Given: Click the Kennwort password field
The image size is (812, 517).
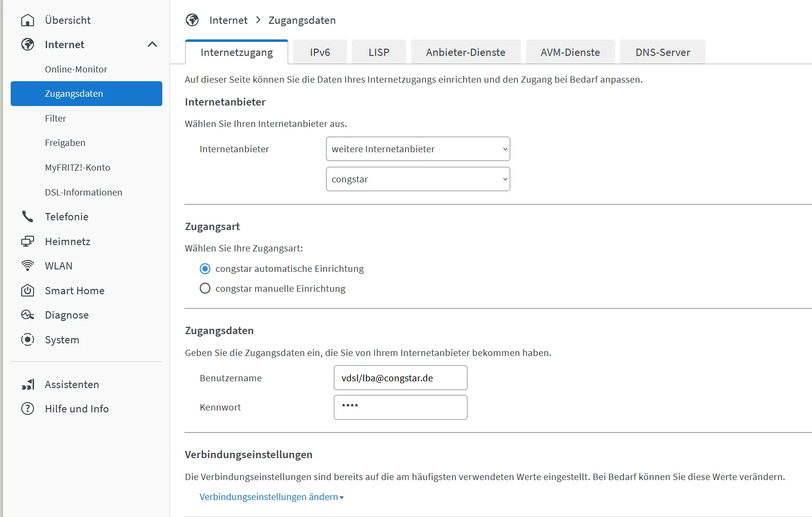Looking at the screenshot, I should (x=400, y=408).
